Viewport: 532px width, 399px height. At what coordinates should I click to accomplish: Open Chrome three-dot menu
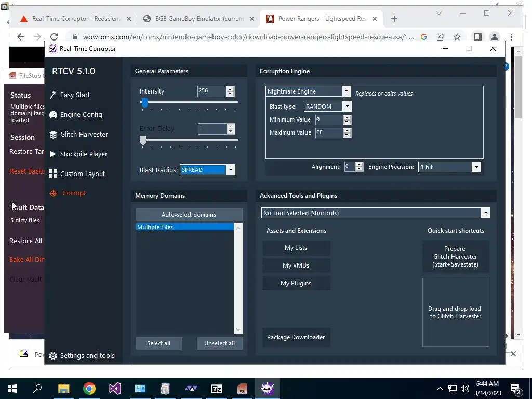[x=511, y=37]
